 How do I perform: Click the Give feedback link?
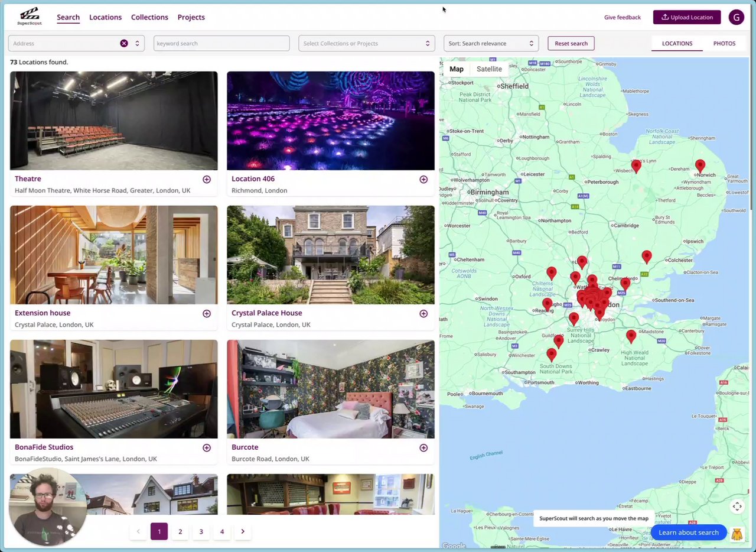tap(623, 17)
